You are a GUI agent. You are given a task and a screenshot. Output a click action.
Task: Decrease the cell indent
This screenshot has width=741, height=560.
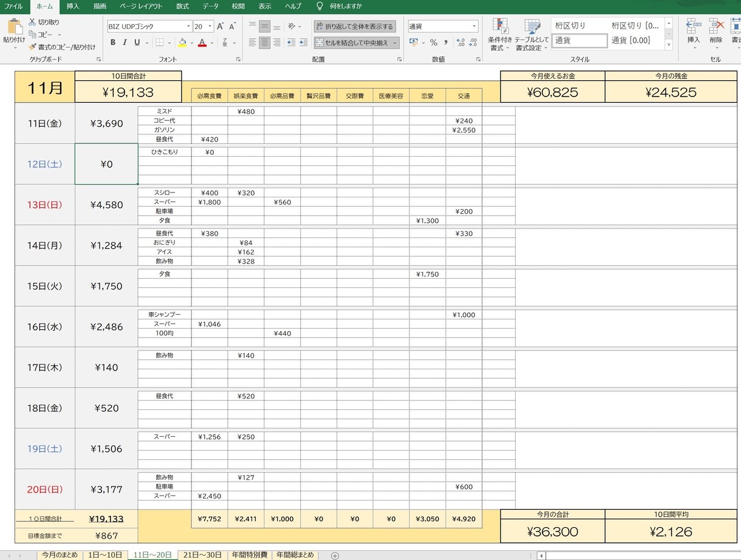coord(291,43)
